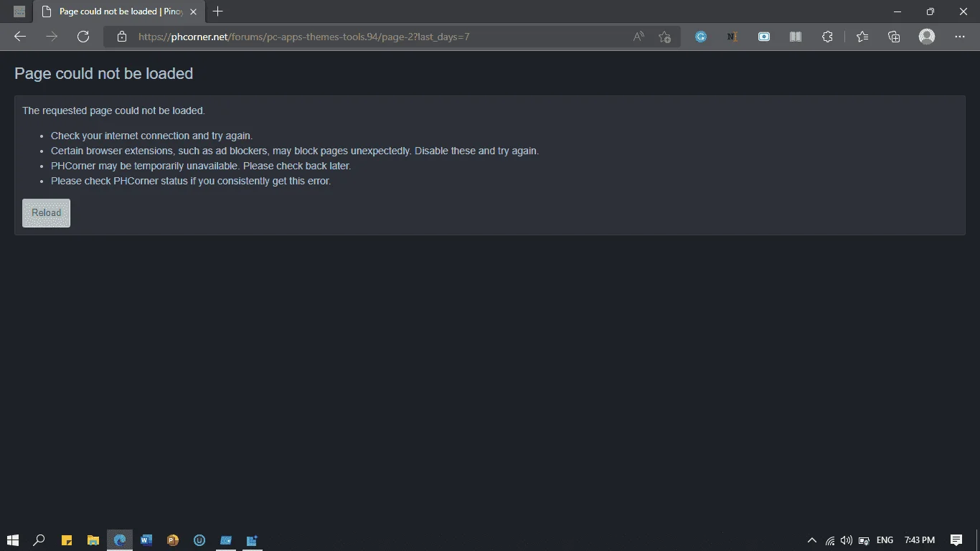
Task: Add this page to favorites with the star-plus icon
Action: (x=665, y=37)
